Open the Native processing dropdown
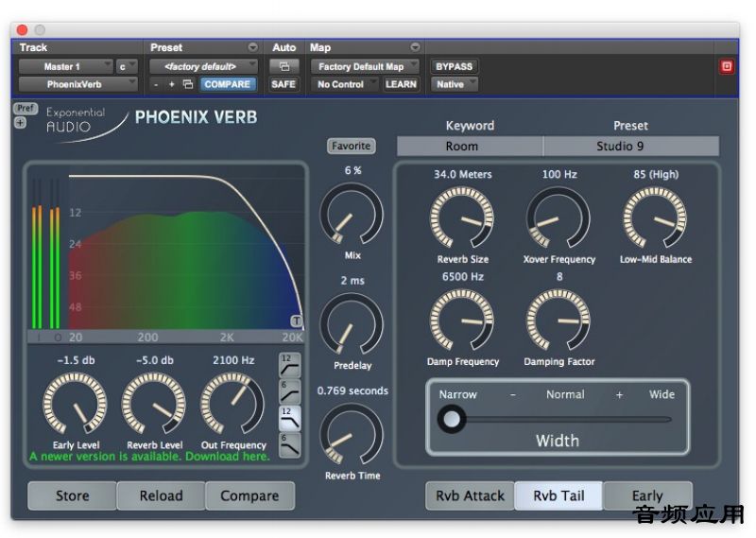Image resolution: width=756 pixels, height=538 pixels. click(455, 84)
